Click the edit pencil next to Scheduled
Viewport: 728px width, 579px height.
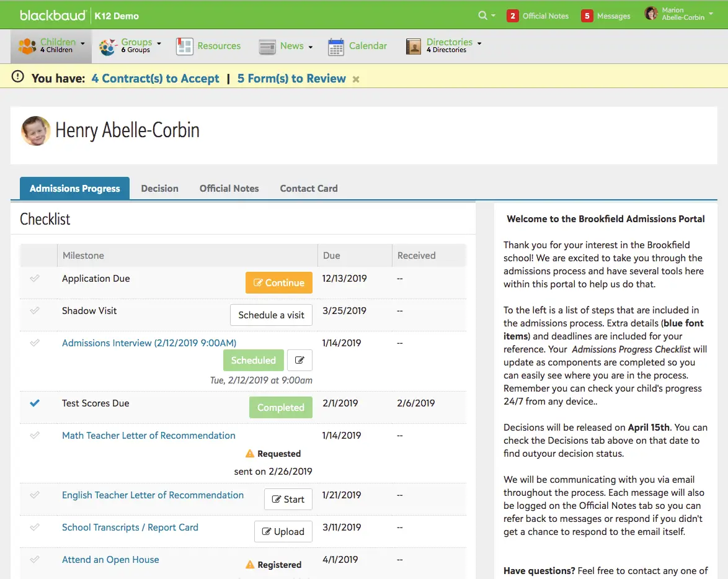click(300, 360)
